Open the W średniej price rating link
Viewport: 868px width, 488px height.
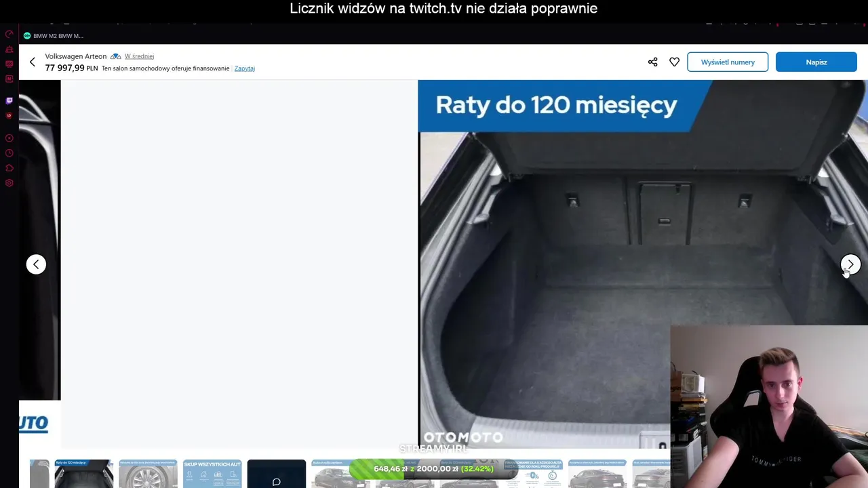[x=139, y=56]
